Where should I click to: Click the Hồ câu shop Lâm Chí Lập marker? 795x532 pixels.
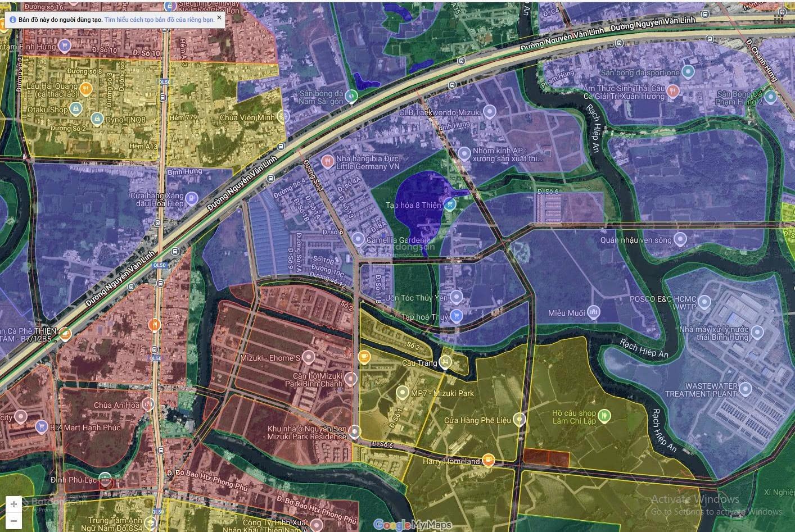[604, 416]
